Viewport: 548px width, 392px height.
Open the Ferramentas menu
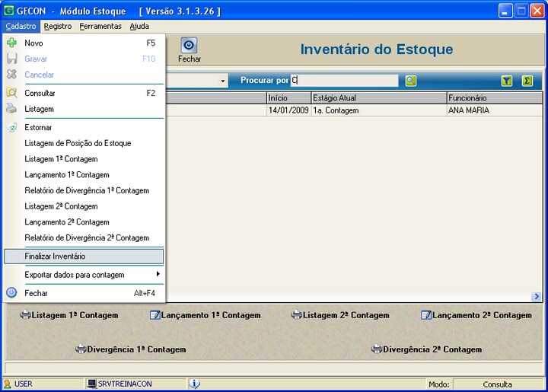100,26
